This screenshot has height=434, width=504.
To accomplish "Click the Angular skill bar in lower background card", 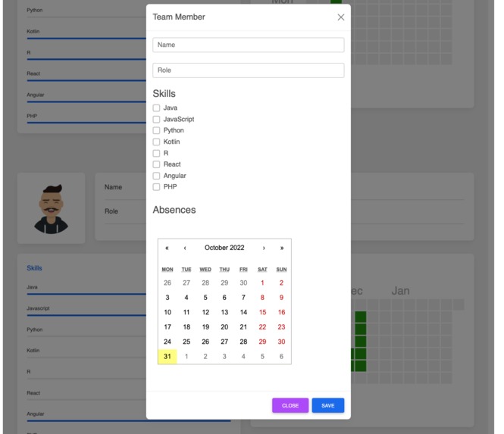I will (x=129, y=420).
